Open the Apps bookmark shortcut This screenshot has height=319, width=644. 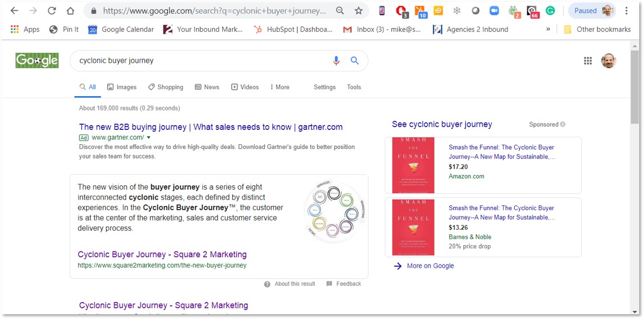coord(25,30)
